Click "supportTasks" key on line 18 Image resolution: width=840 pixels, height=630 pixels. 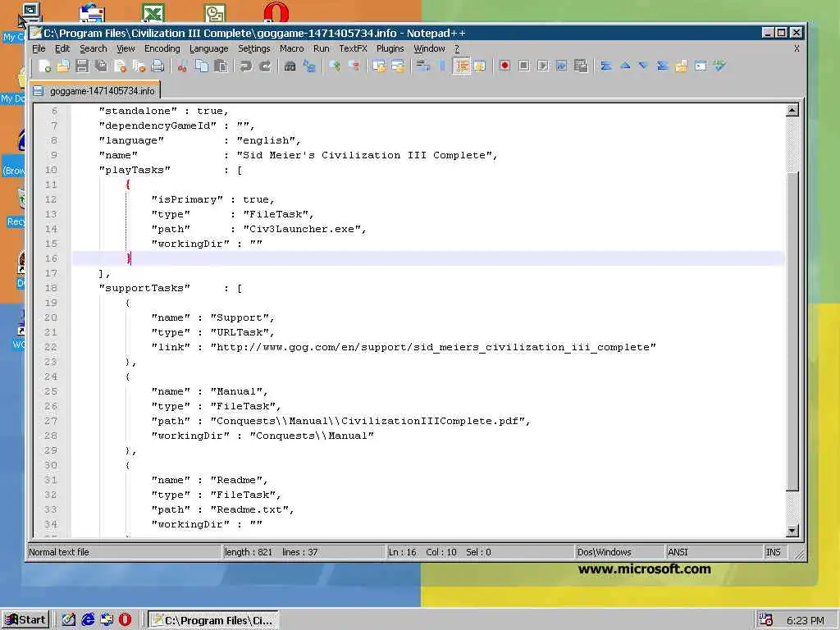pyautogui.click(x=144, y=288)
